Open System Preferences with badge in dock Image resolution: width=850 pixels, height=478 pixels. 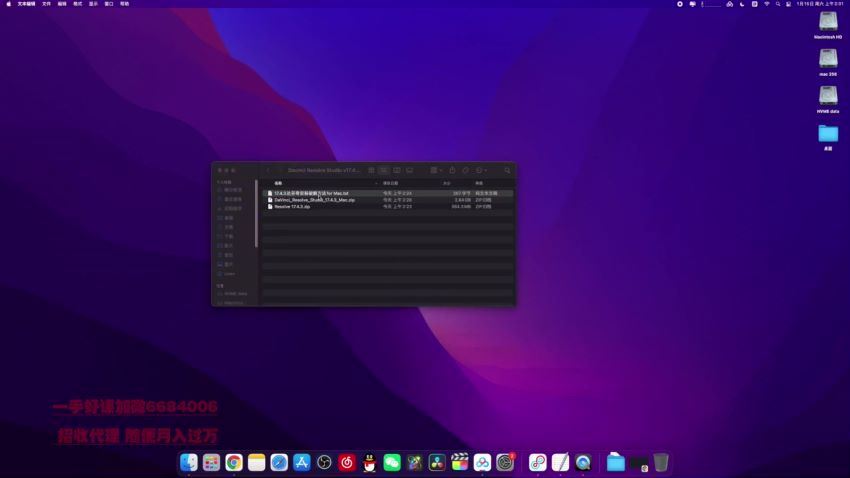[505, 462]
